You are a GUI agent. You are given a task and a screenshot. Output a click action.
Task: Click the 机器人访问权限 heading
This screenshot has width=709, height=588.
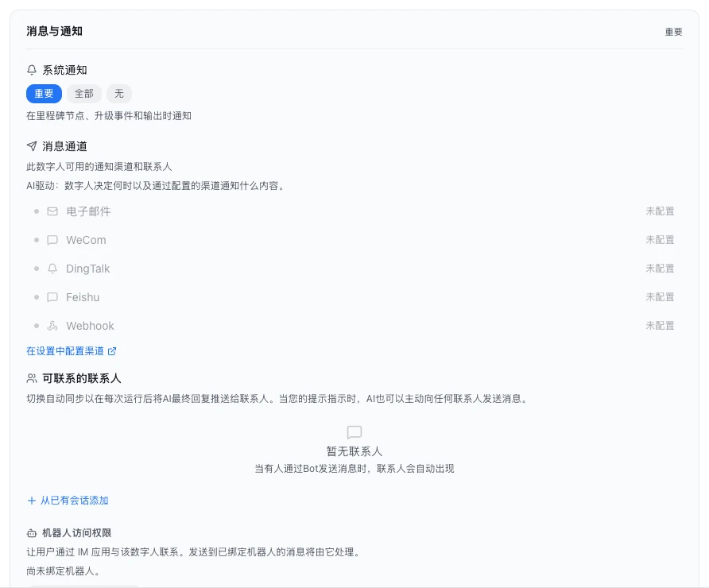[77, 533]
